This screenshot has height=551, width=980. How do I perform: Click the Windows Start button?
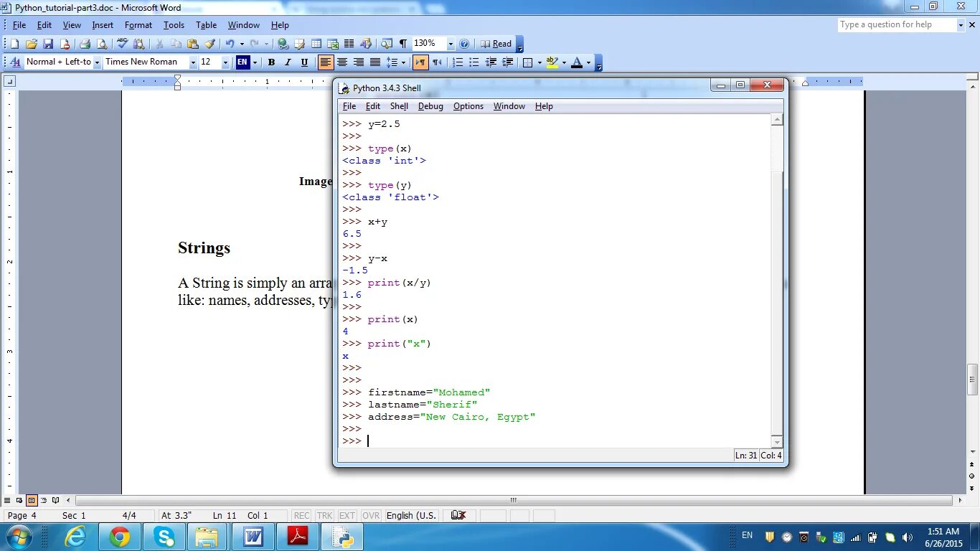click(x=18, y=537)
